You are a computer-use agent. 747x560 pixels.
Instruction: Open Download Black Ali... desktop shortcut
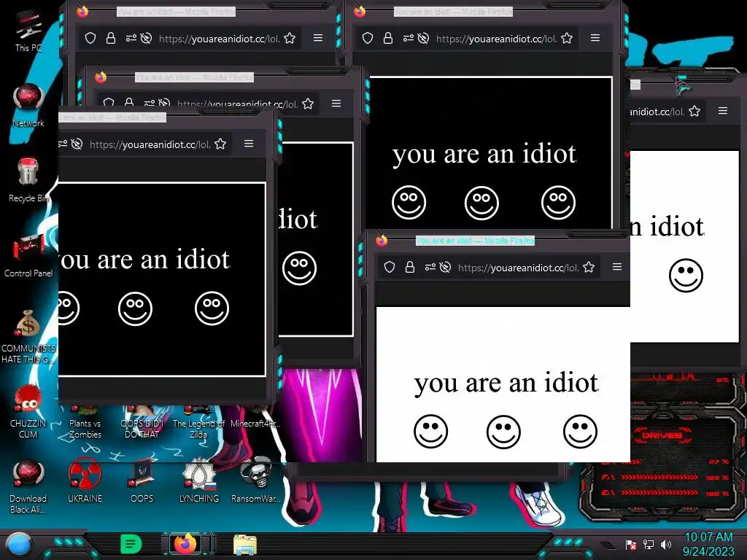tap(28, 486)
